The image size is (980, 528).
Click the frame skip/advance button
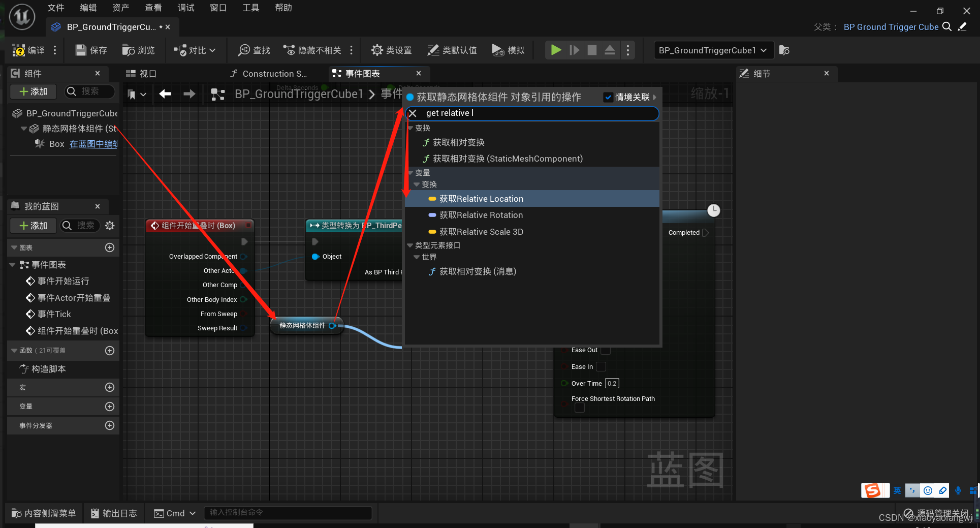click(x=575, y=50)
